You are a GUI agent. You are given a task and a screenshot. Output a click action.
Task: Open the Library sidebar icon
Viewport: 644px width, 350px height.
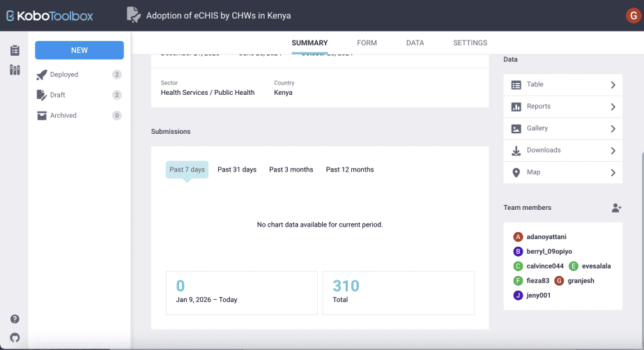pyautogui.click(x=15, y=70)
